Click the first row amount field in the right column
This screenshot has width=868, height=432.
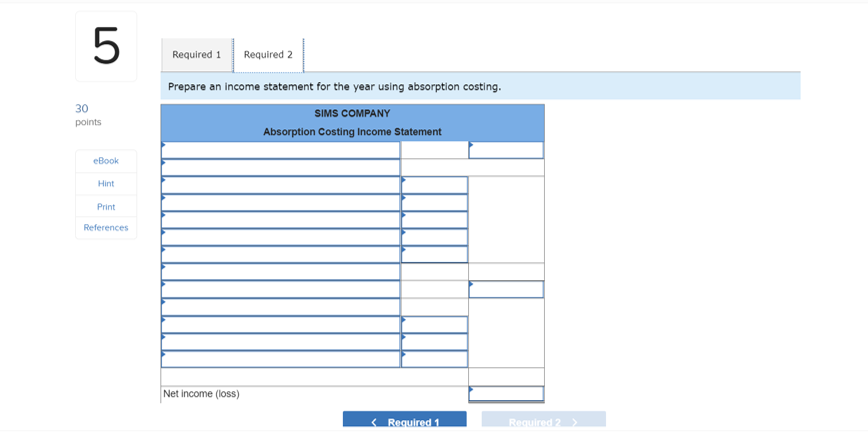pos(506,150)
